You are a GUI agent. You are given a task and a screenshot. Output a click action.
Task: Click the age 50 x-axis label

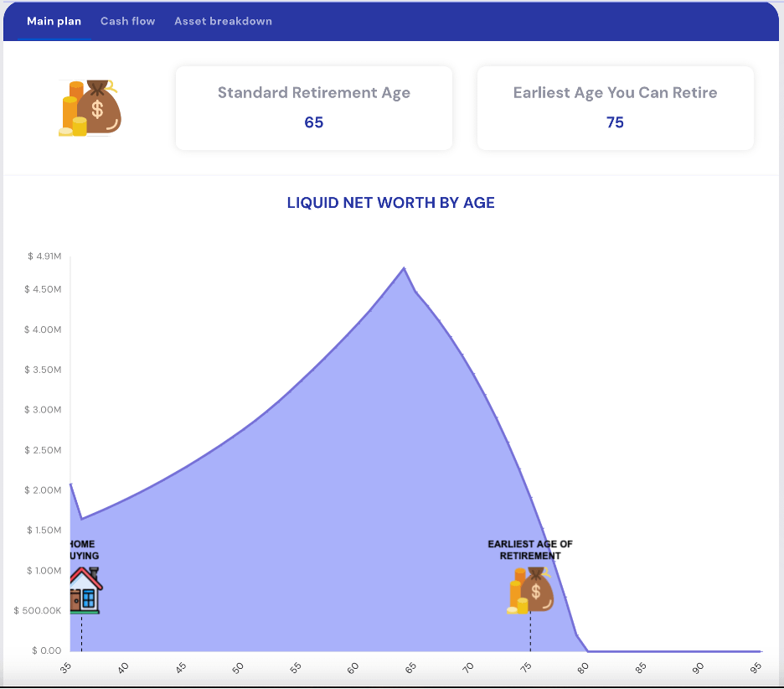239,667
